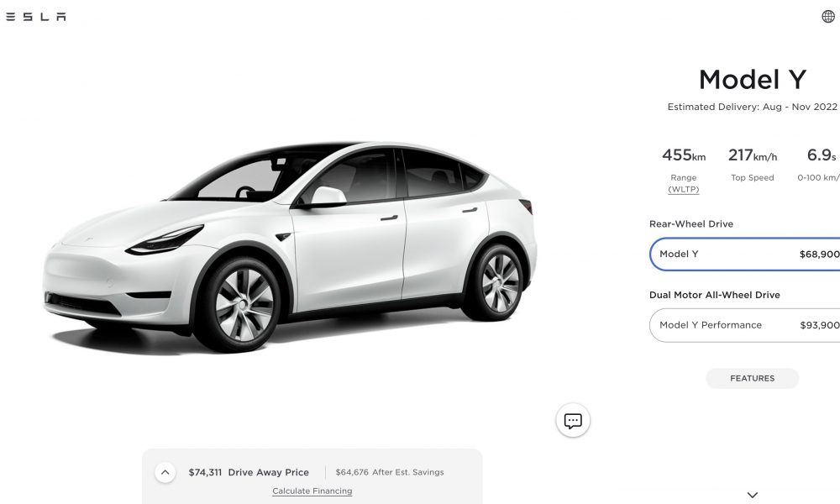The image size is (840, 504).
Task: Open the FEATURES button
Action: coord(752,378)
